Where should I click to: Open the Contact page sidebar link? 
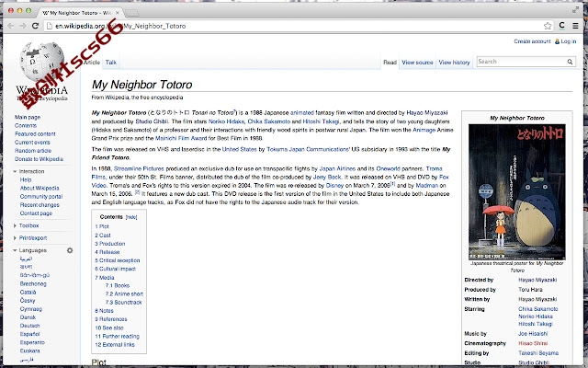tap(36, 213)
